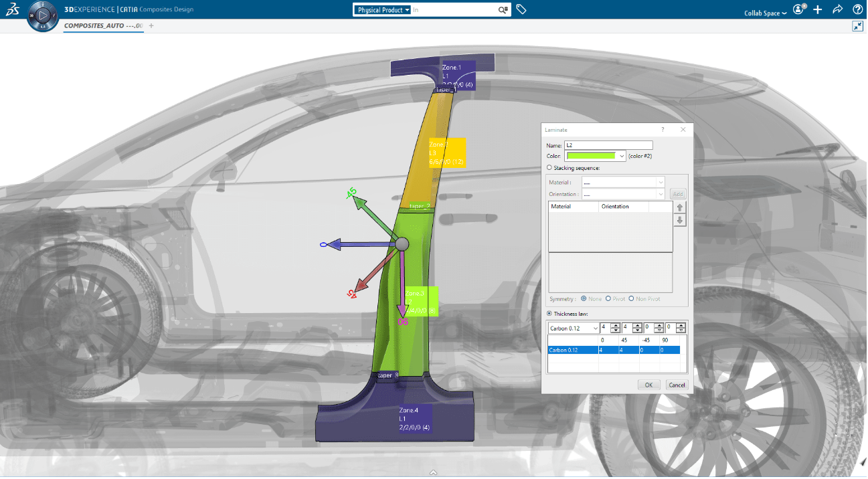The width and height of the screenshot is (868, 479).
Task: Click the top search input field
Action: click(454, 10)
